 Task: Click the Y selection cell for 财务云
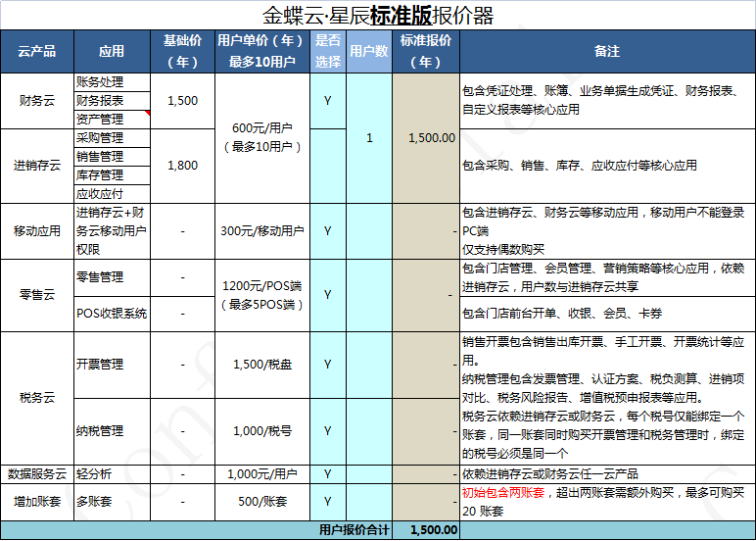pyautogui.click(x=328, y=101)
